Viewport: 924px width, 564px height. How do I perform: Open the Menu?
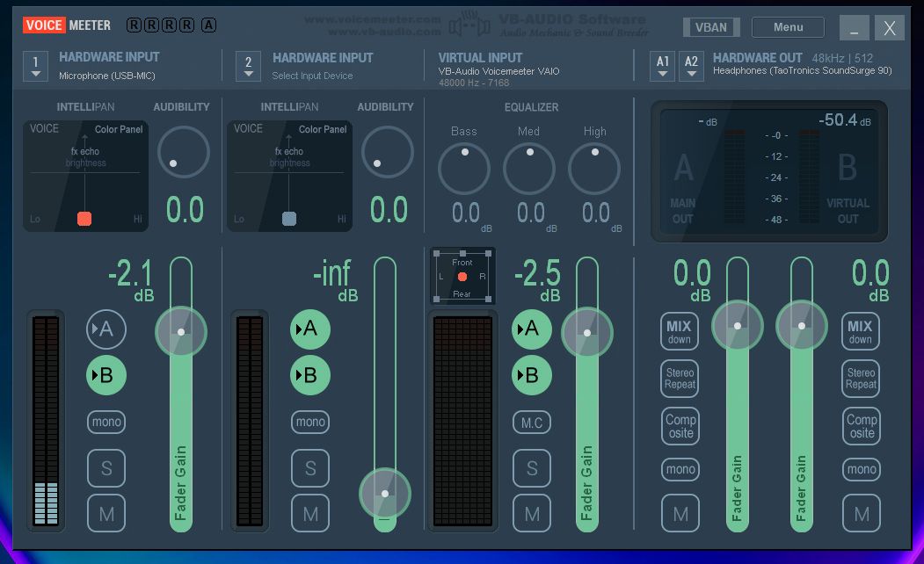787,26
